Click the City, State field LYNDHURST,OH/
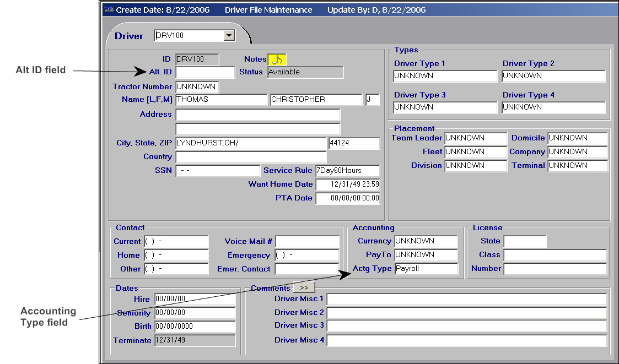Screen dimensions: 619x364 (251, 143)
